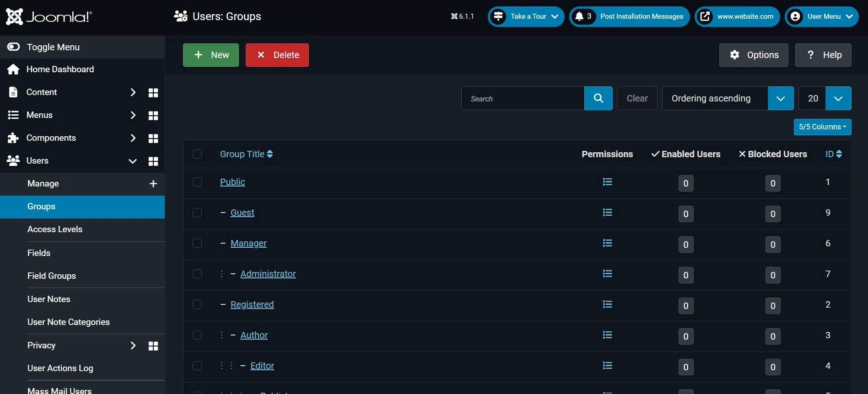Click enabled users count for Editor

click(x=685, y=367)
